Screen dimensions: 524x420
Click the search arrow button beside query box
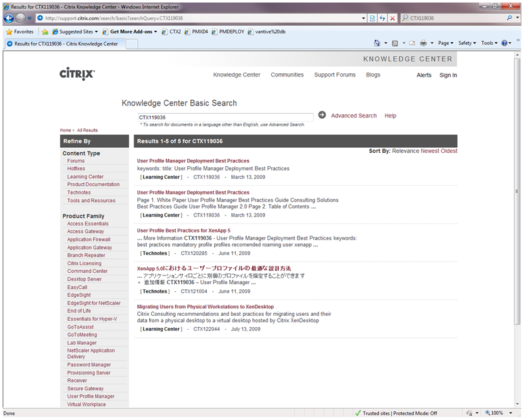point(322,115)
